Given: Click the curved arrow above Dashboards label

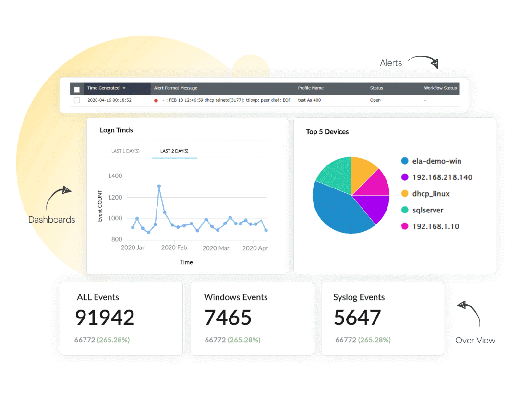Looking at the screenshot, I should click(58, 198).
